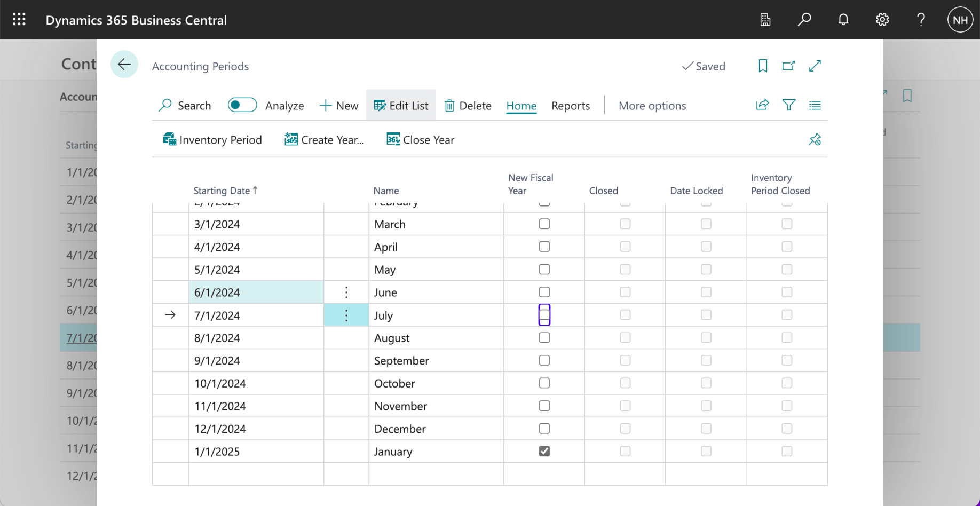Toggle the Analyze mode switch
Viewport: 980px width, 506px height.
[x=242, y=105]
